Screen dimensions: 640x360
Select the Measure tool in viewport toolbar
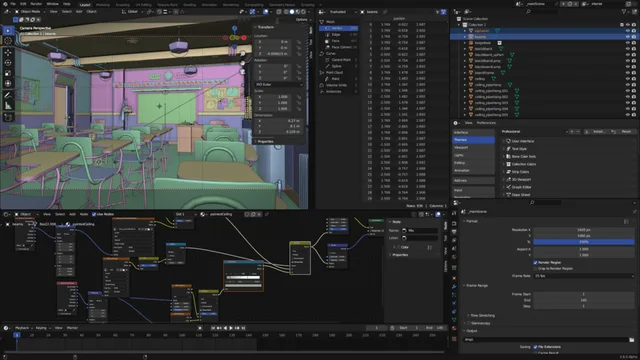(x=8, y=106)
